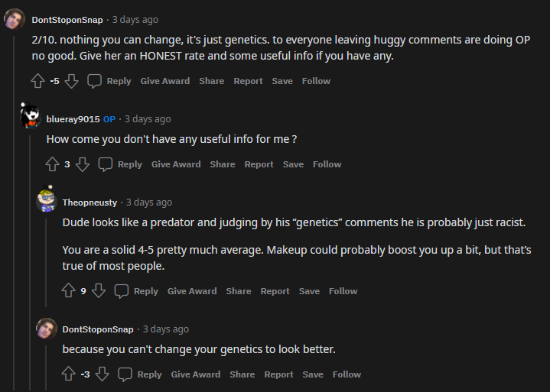Downvote the comment with -5 score
The height and width of the screenshot is (392, 550).
point(72,81)
